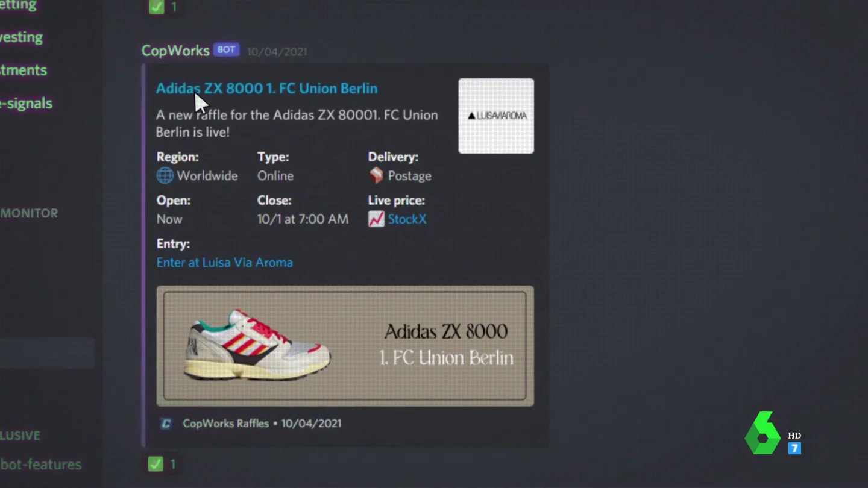
Task: Open the bot-features channel
Action: [x=41, y=465]
